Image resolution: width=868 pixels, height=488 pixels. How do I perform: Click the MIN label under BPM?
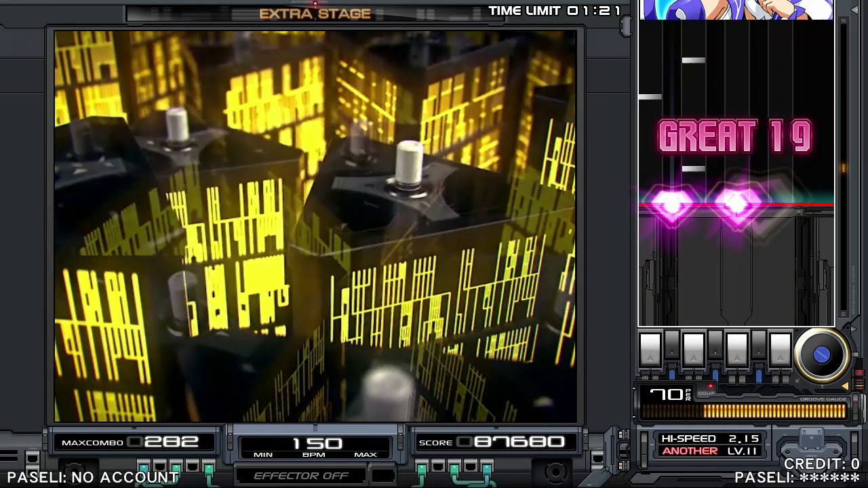tap(263, 455)
